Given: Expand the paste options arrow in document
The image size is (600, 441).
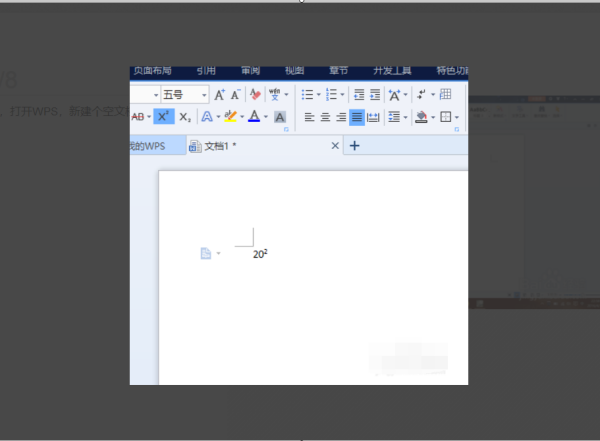Looking at the screenshot, I should 218,253.
